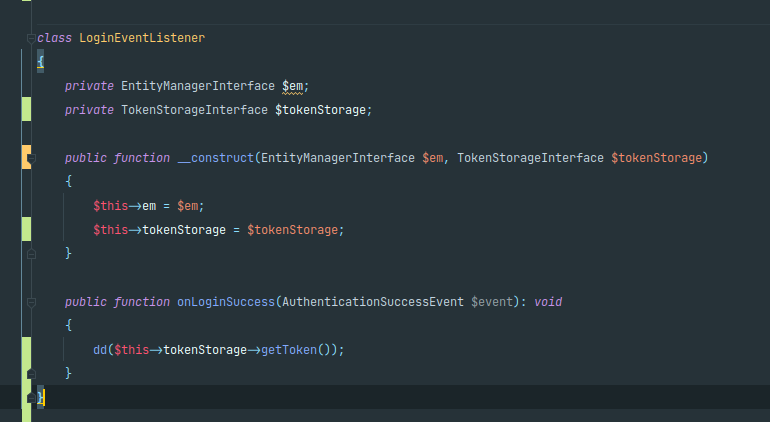
Task: Click orange change marker beside __construct line
Action: tap(26, 157)
